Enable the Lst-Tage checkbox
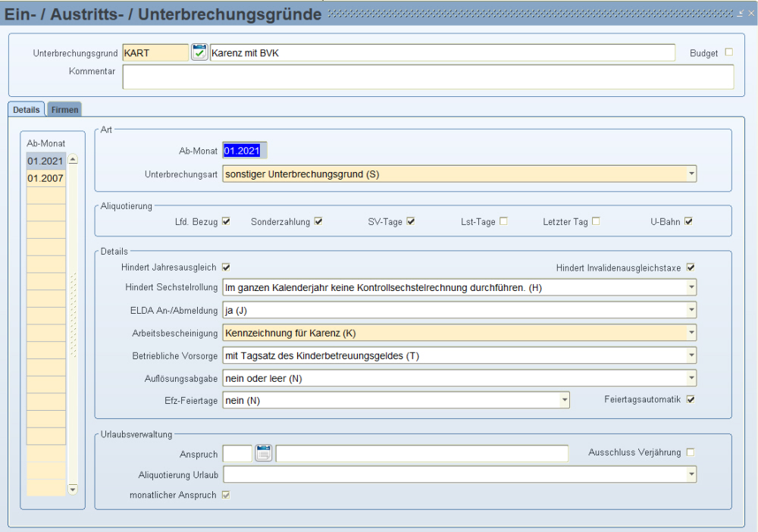 tap(503, 221)
